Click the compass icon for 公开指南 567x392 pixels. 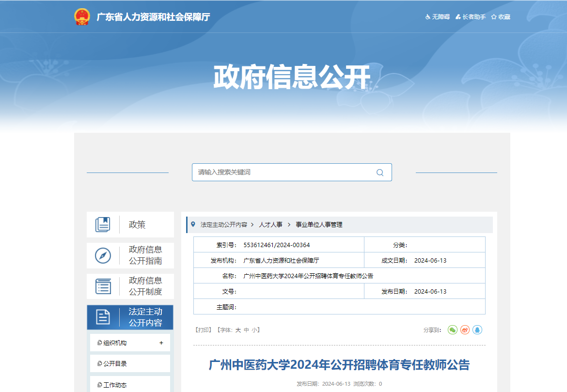coord(103,256)
